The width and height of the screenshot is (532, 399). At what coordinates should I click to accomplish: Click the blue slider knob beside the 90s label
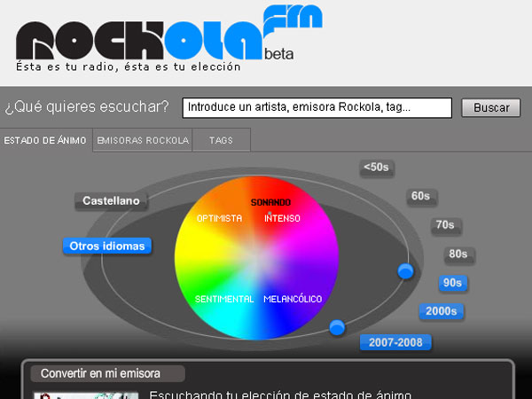pyautogui.click(x=405, y=271)
